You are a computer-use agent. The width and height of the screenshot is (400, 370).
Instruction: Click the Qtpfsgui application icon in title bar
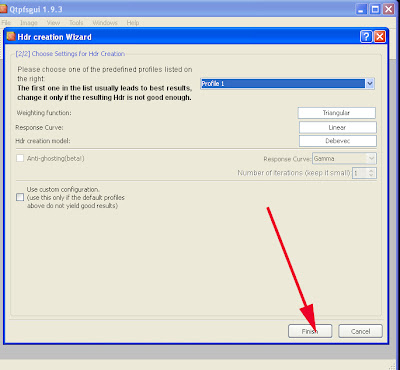(3, 9)
